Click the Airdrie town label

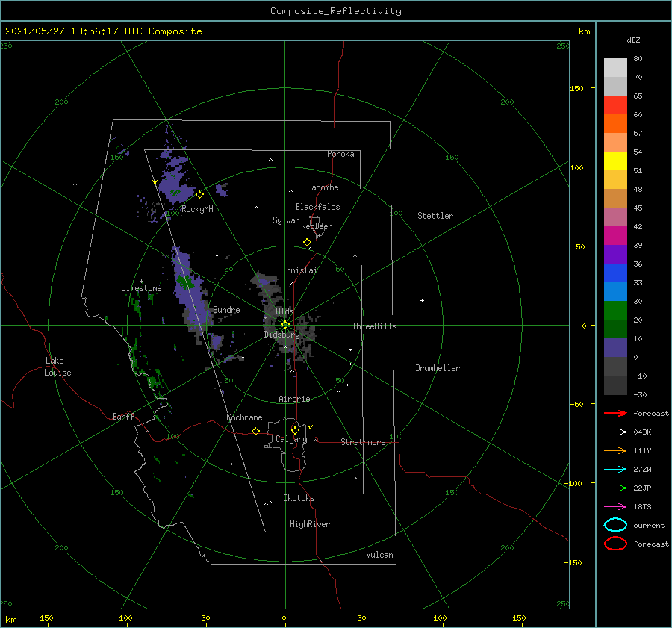tap(294, 399)
